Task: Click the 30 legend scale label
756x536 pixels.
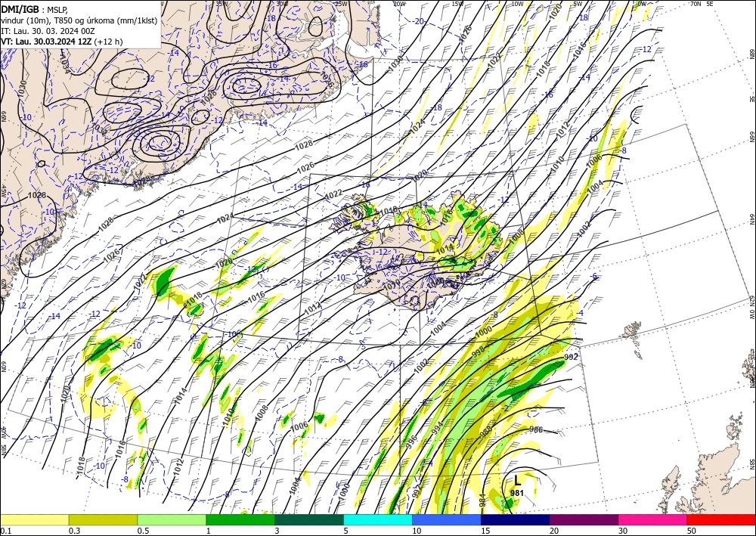Action: pos(623,531)
